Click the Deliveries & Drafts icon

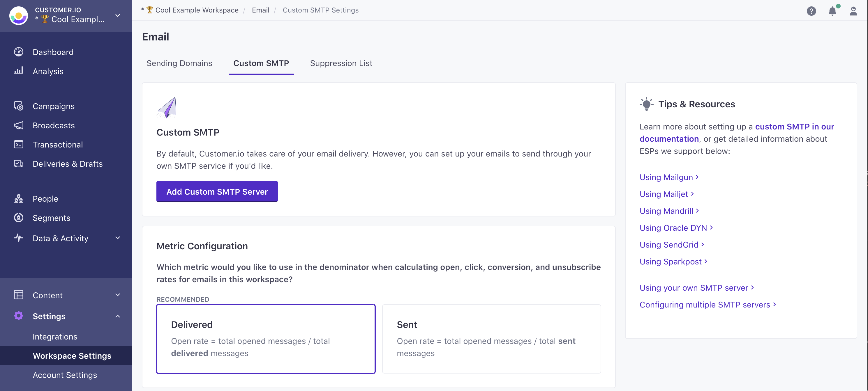tap(19, 163)
